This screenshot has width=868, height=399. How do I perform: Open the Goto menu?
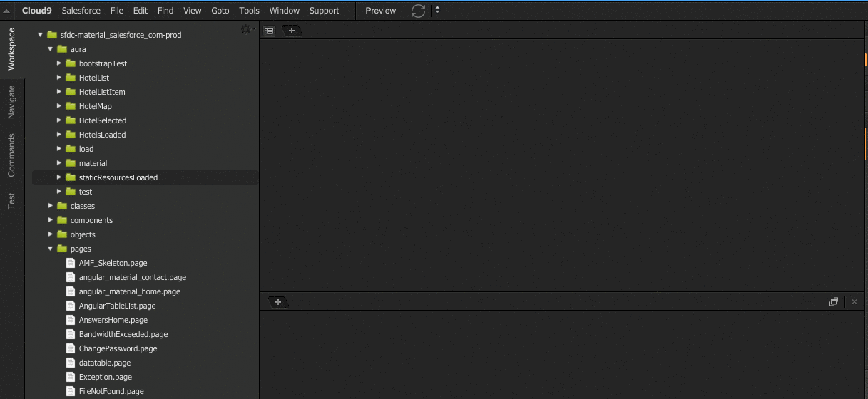[x=220, y=11]
